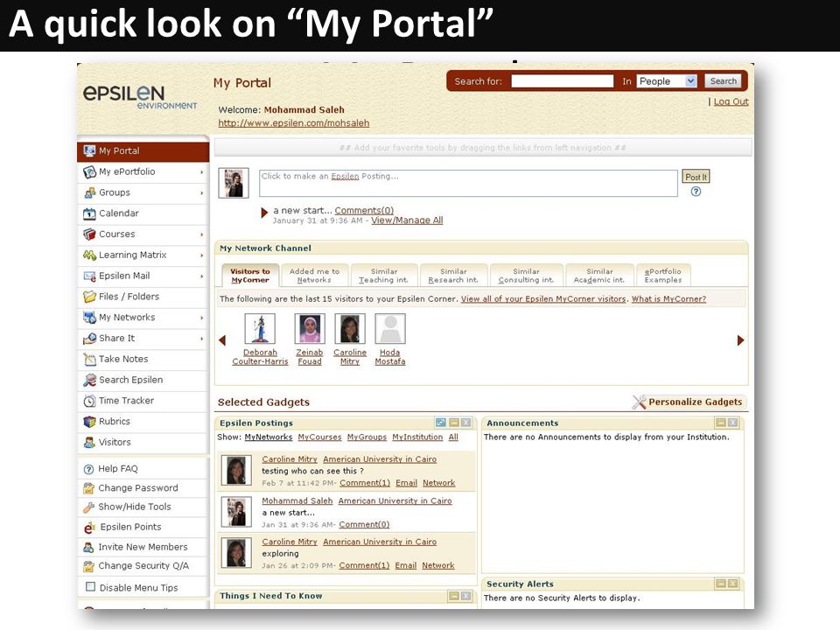Expand My ePortfolio submenu arrow
Screen dimensions: 840x630
click(202, 172)
